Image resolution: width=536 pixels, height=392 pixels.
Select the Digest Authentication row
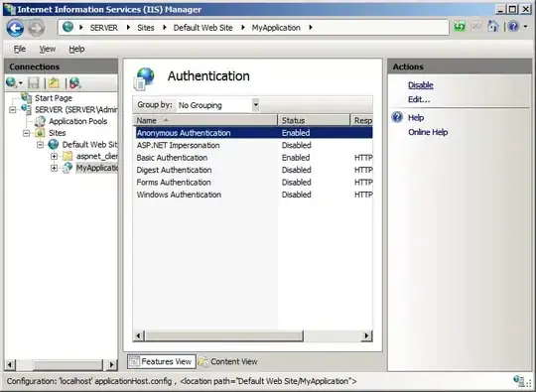[x=254, y=170]
